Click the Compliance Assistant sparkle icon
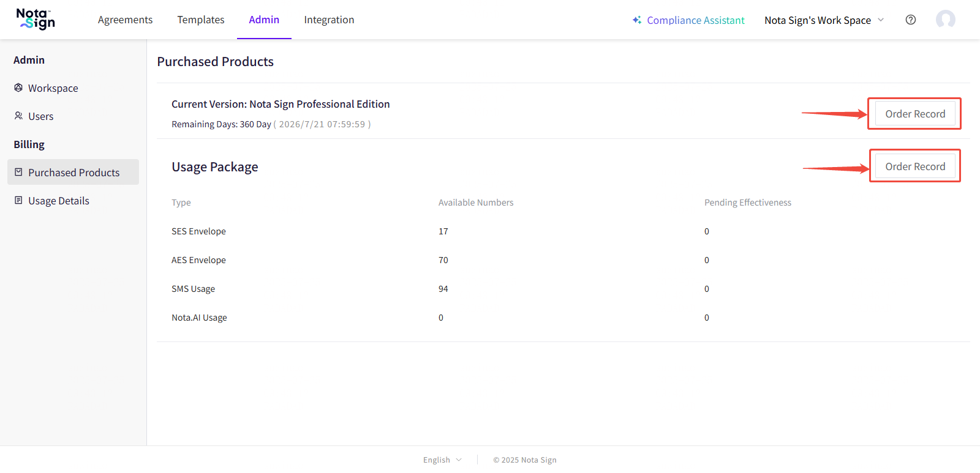The width and height of the screenshot is (980, 473). pos(637,20)
